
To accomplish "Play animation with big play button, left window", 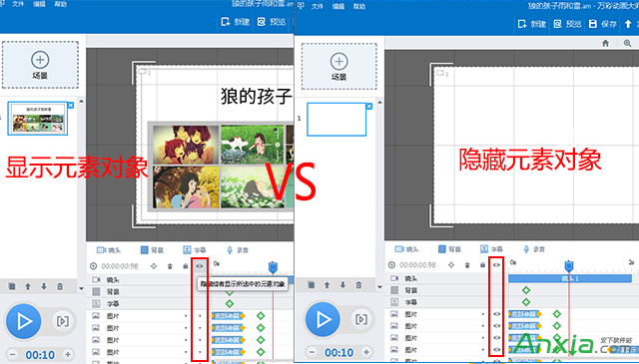I will tap(24, 321).
